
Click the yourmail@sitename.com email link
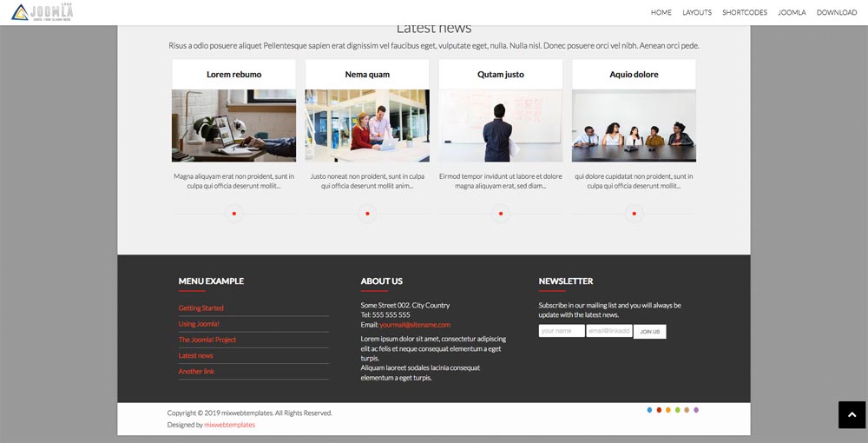(x=415, y=325)
